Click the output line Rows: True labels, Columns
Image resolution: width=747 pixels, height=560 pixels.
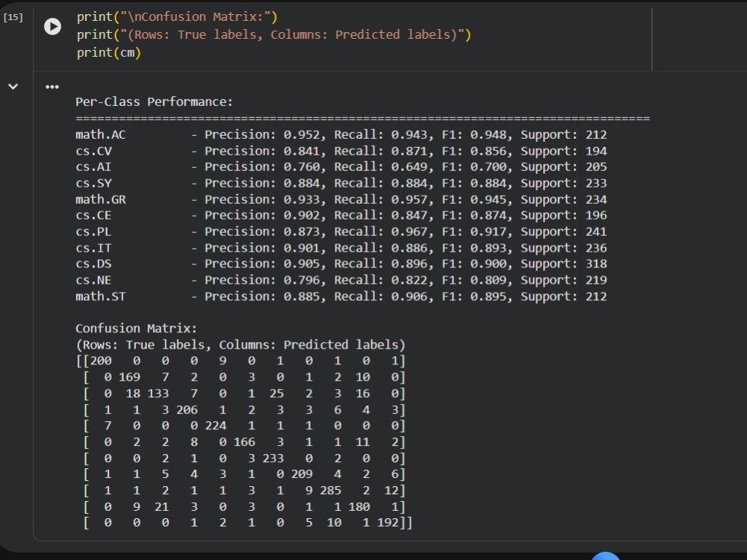[240, 345]
